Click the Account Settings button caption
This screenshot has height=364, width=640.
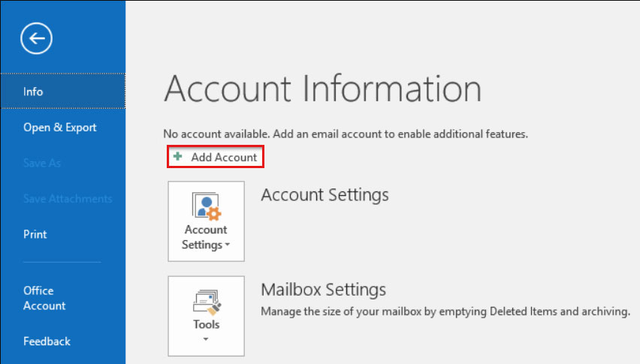click(205, 237)
